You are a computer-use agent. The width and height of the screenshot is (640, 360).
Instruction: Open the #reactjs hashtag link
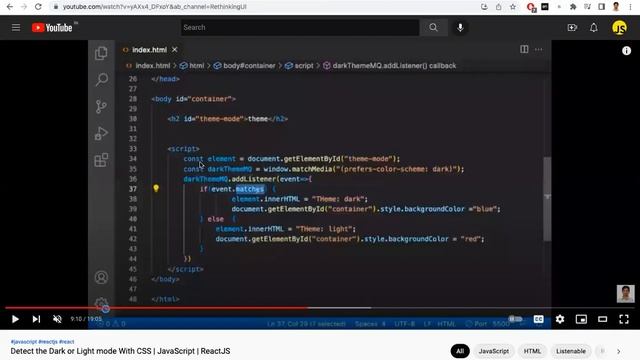(48, 342)
